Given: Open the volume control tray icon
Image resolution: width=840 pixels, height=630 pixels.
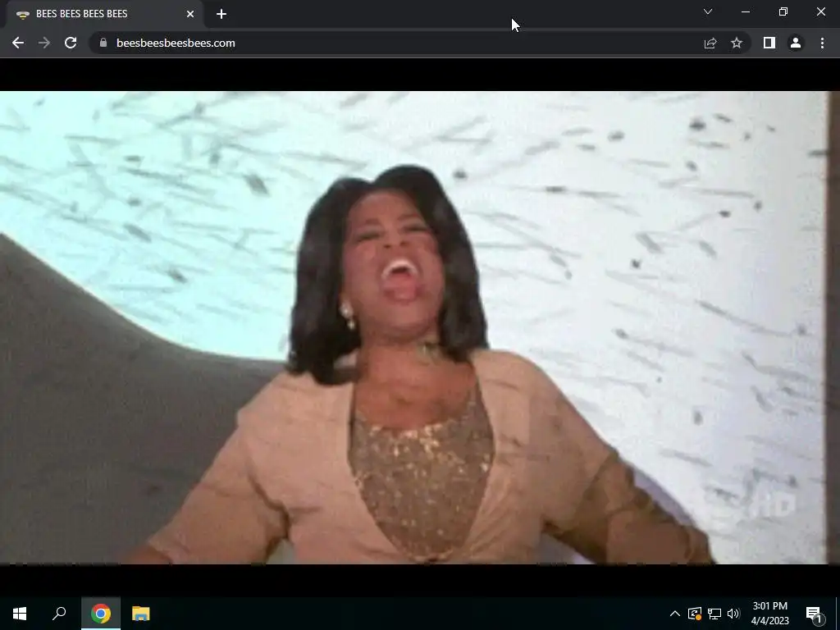Looking at the screenshot, I should [733, 614].
